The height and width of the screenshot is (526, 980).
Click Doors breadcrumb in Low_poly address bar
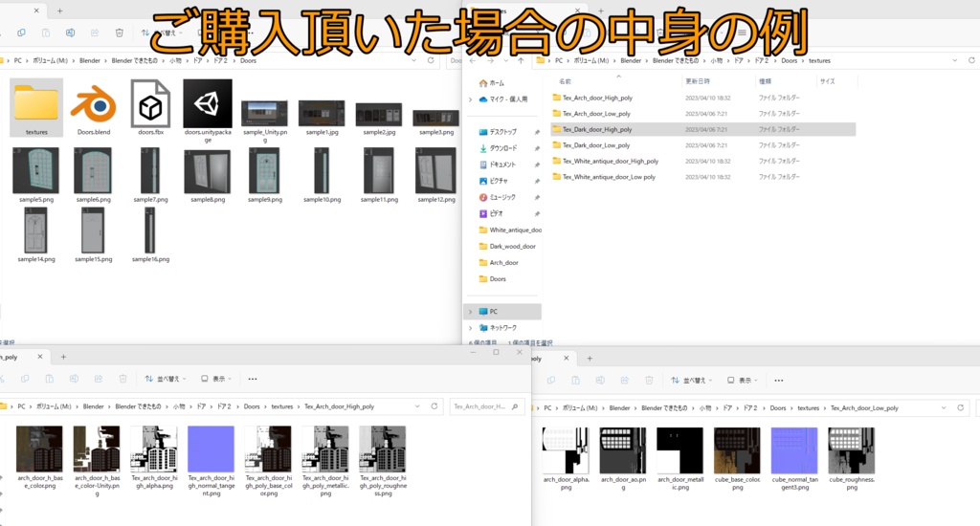coord(778,408)
